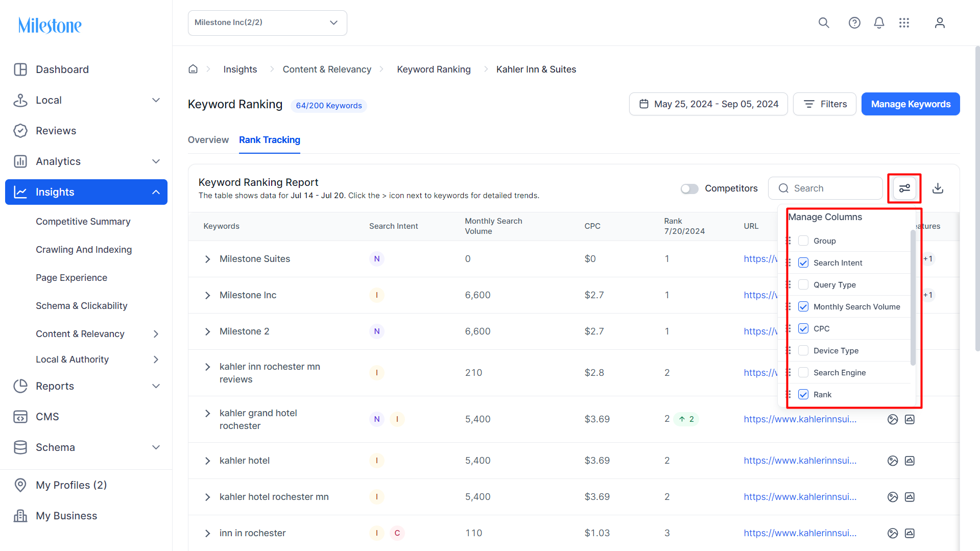Toggle the Competitors switch
Image resolution: width=980 pixels, height=551 pixels.
pyautogui.click(x=689, y=189)
